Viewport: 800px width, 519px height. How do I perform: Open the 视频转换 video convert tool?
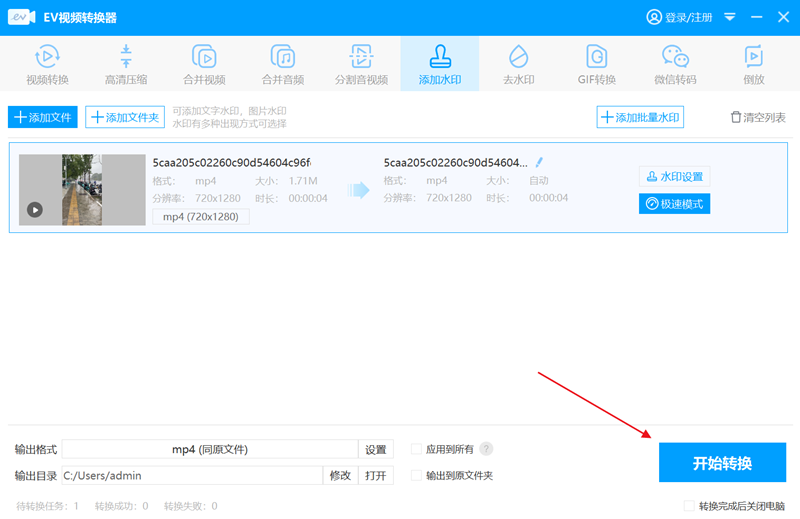pyautogui.click(x=47, y=64)
